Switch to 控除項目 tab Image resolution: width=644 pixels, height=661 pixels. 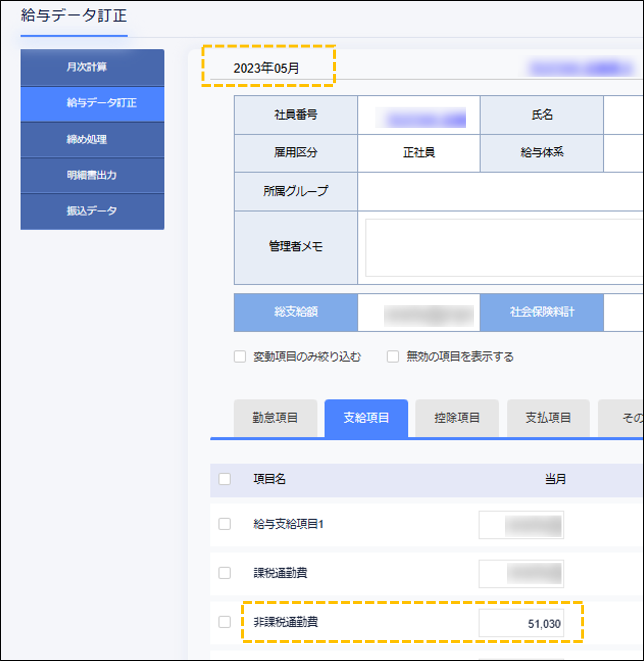coord(457,418)
